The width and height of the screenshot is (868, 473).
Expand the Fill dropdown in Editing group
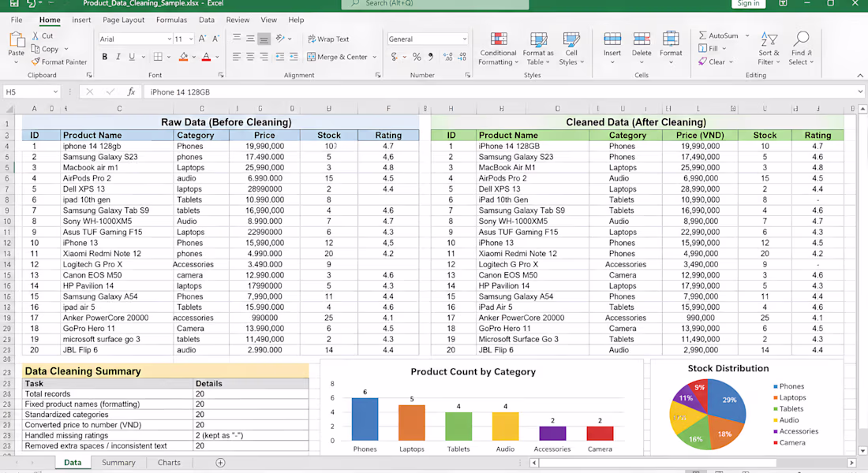pos(724,48)
